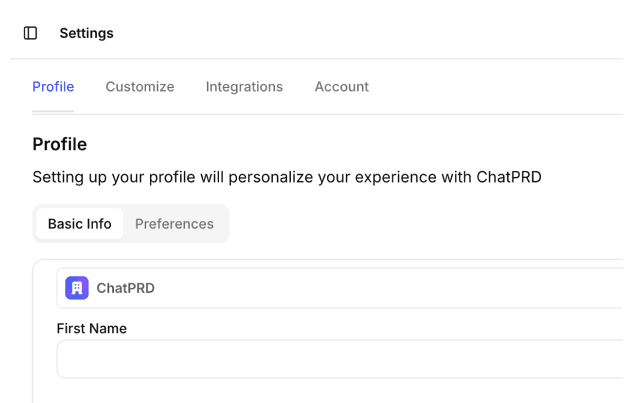Image resolution: width=624 pixels, height=403 pixels.
Task: Click the First Name label
Action: coord(92,328)
